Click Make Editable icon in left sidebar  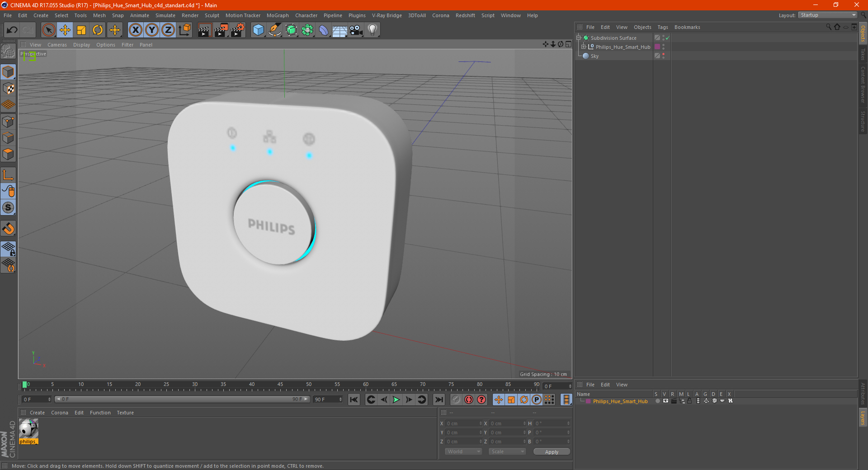pyautogui.click(x=8, y=52)
